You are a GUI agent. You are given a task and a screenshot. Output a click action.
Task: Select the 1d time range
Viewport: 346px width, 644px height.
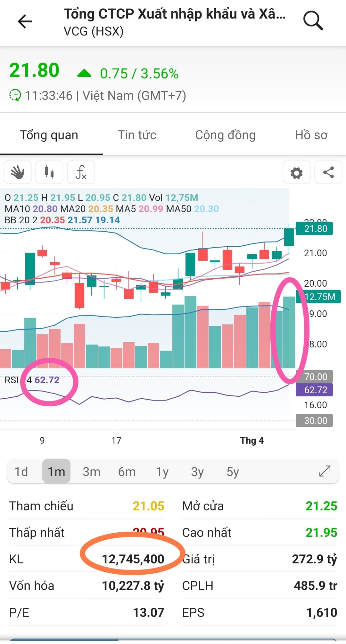pyautogui.click(x=21, y=472)
